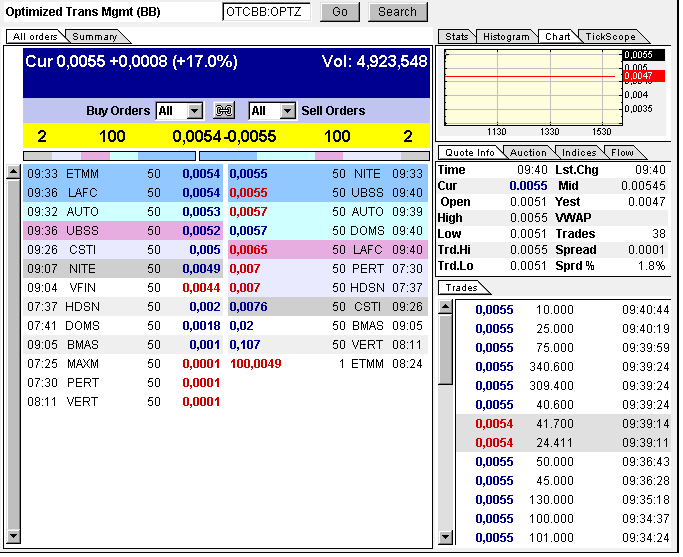Switch to the All orders tab

35,37
